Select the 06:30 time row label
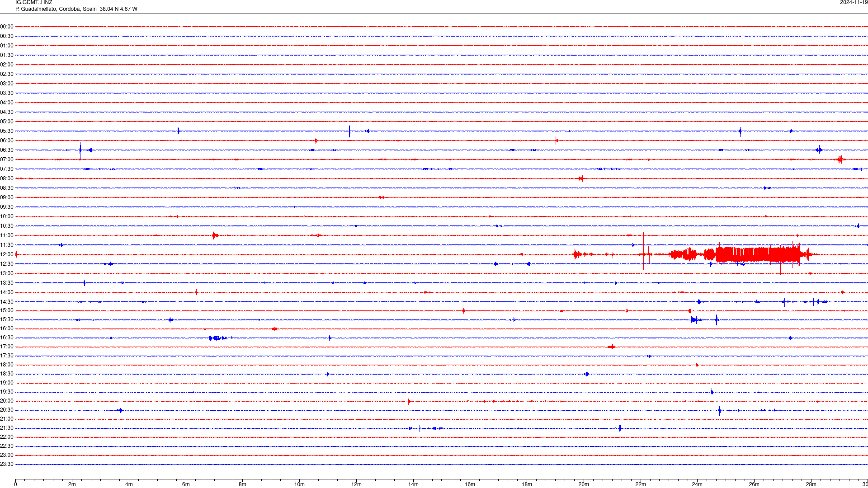868x488 pixels. [x=7, y=150]
